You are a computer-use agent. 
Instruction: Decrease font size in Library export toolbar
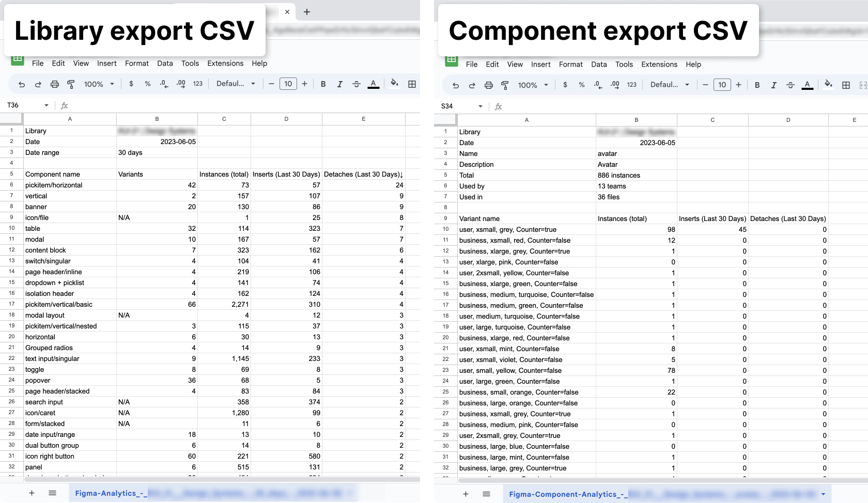271,84
